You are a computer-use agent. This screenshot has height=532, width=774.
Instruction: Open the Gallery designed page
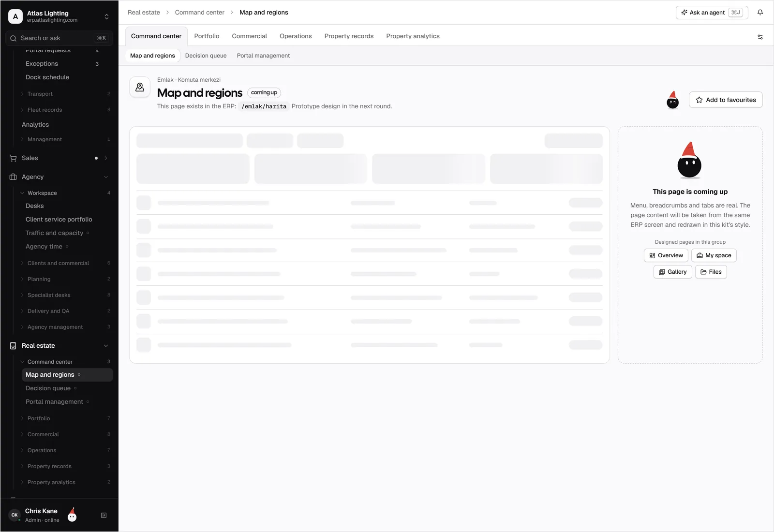[x=672, y=272]
